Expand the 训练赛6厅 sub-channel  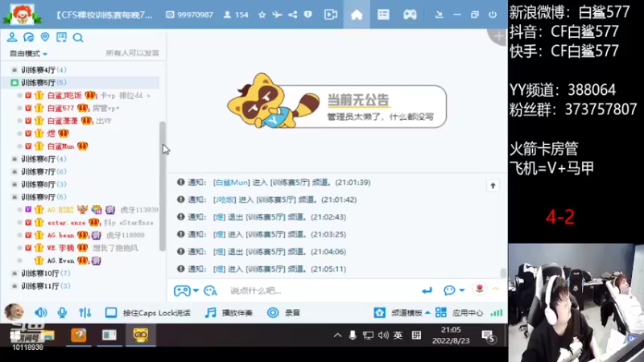[43, 158]
